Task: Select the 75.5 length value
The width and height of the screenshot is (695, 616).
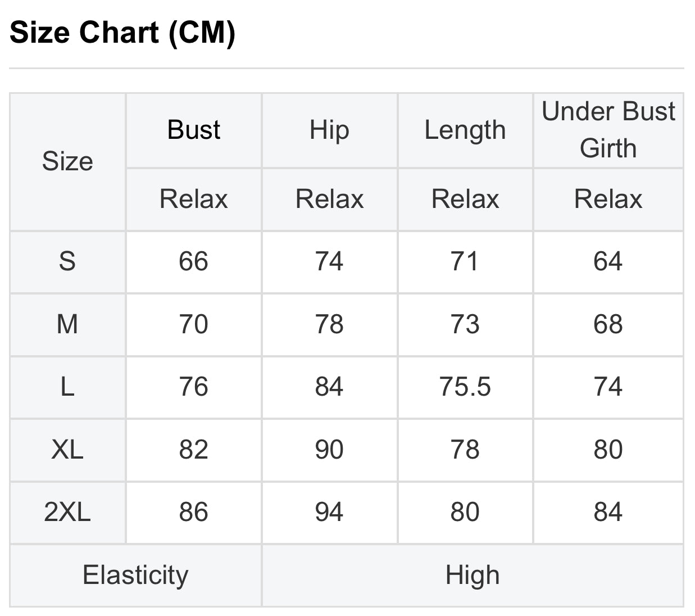Action: [465, 387]
